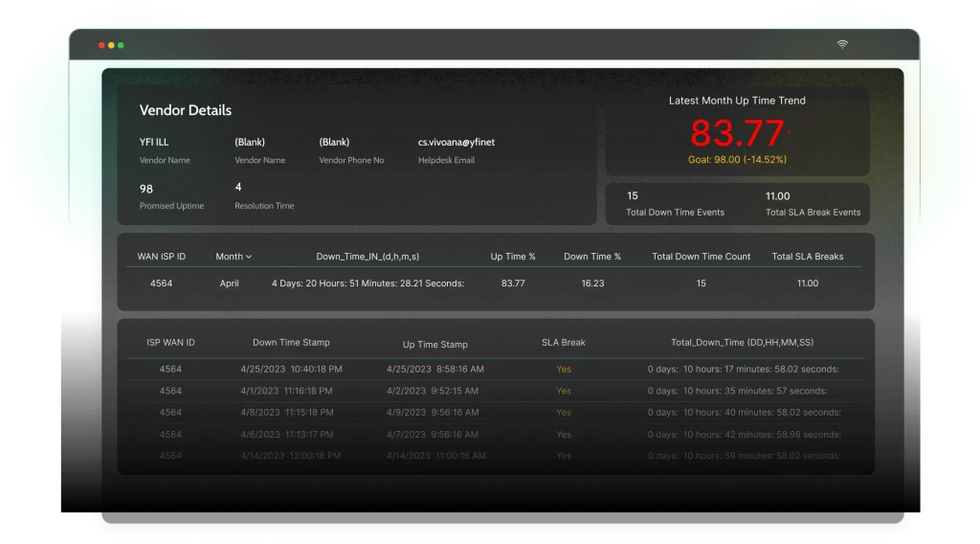Expand the Month column dropdown chevron
The image size is (980, 544).
click(x=249, y=257)
